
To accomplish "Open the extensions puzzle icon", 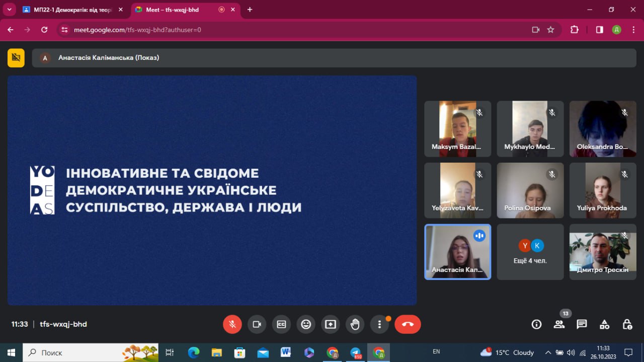I will (575, 30).
